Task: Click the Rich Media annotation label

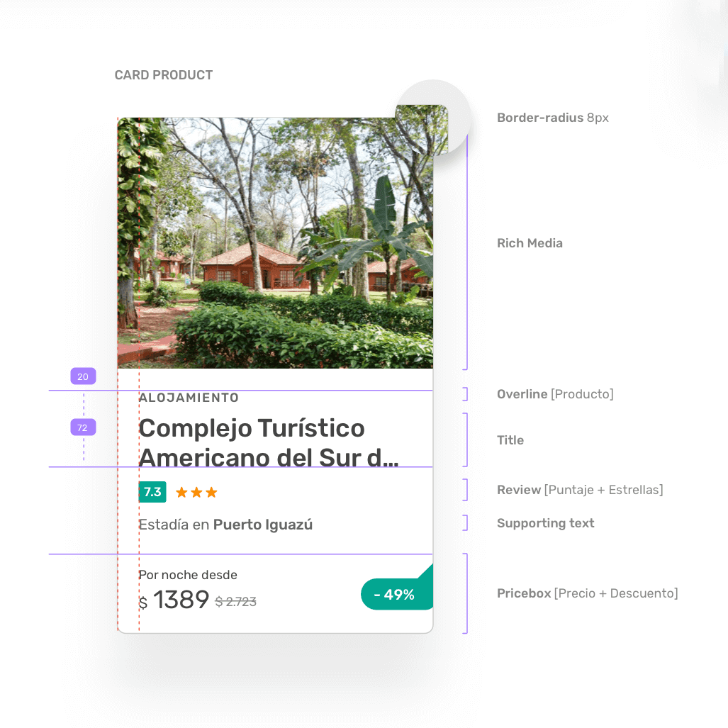Action: point(530,243)
